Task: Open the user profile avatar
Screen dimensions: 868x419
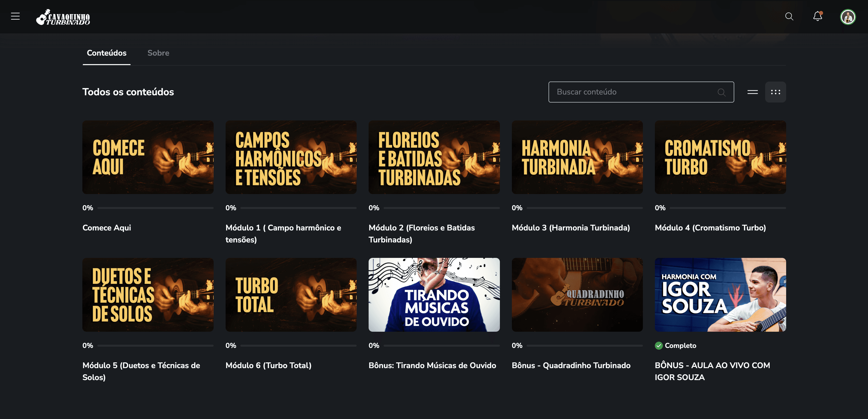Action: click(x=848, y=17)
